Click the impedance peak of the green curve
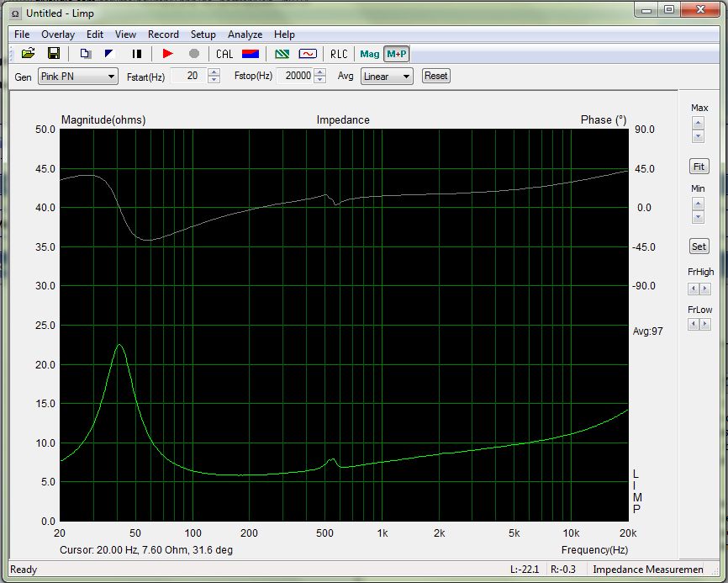Screen dimensions: 728x583 [x=119, y=345]
